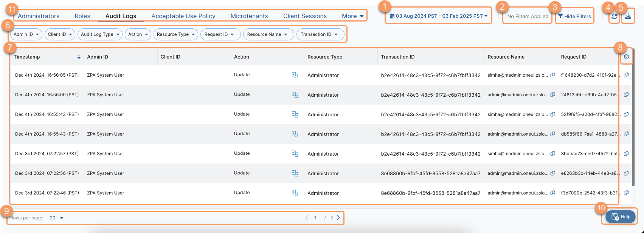
Task: Hide Filters toggle button
Action: click(574, 16)
